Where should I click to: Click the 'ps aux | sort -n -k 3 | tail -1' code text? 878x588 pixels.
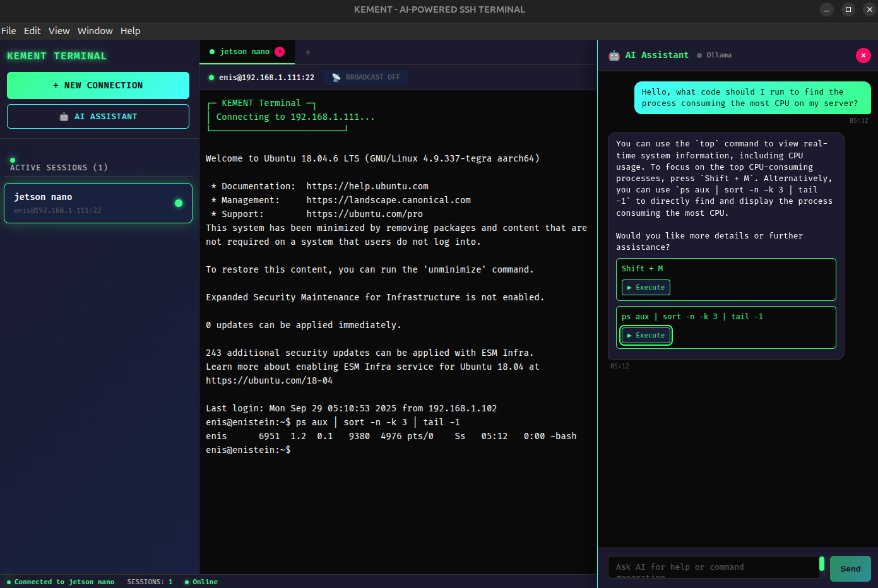tap(692, 317)
